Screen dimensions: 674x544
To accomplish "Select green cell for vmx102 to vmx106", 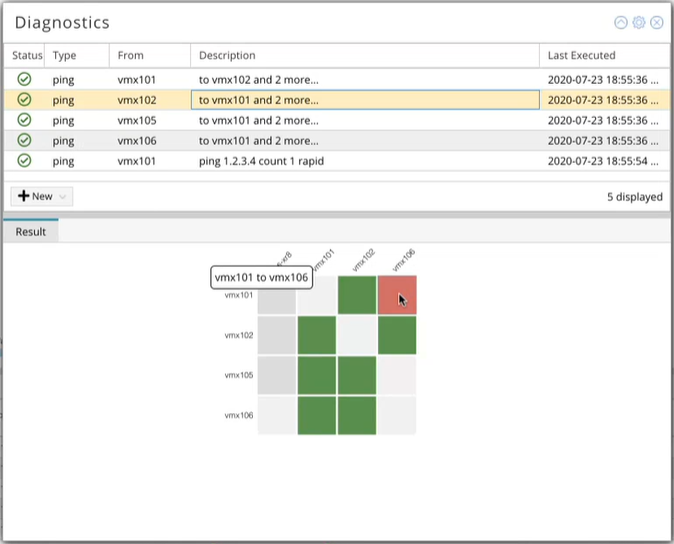I will pyautogui.click(x=396, y=335).
